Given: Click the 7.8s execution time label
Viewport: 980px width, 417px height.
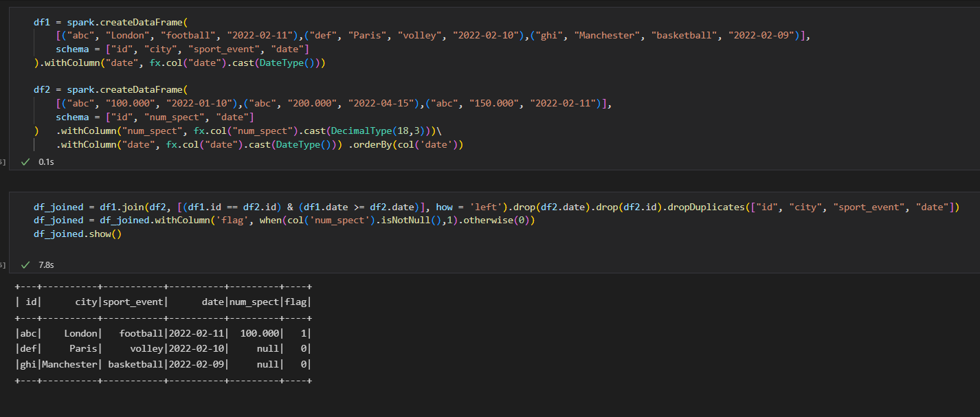Looking at the screenshot, I should 46,264.
